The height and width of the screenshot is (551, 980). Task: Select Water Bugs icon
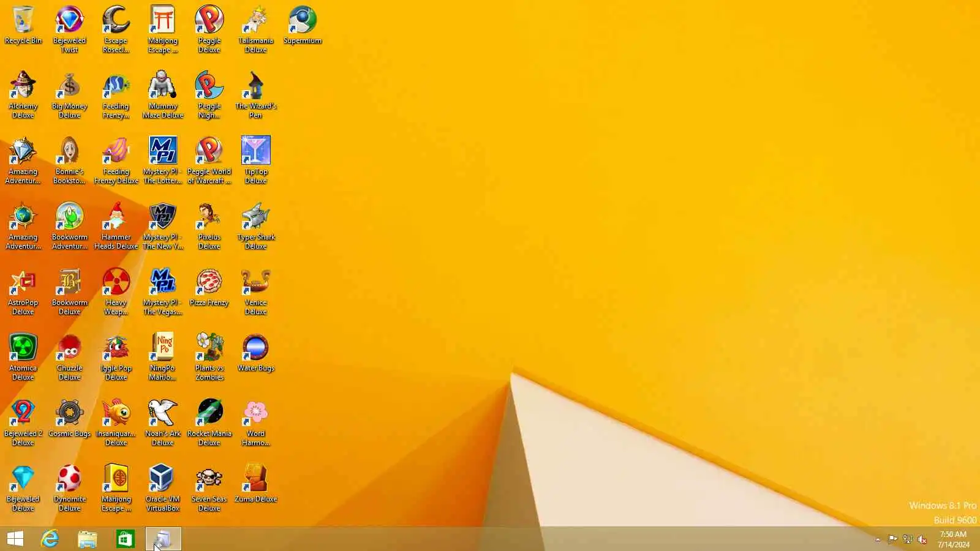tap(256, 353)
